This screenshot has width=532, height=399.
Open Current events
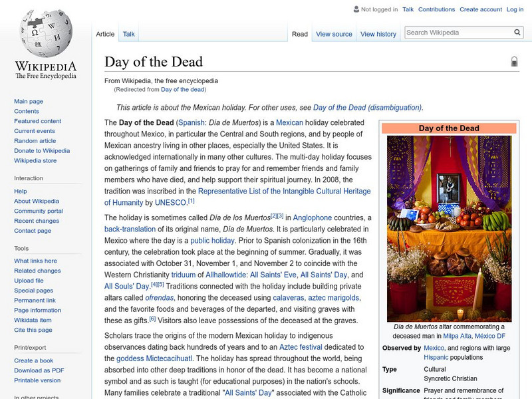pos(35,130)
